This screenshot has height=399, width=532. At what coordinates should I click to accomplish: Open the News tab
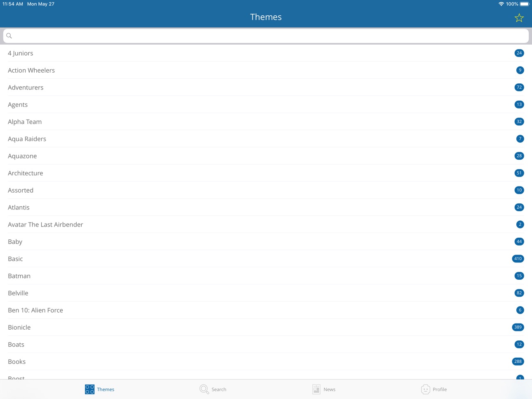click(x=324, y=389)
